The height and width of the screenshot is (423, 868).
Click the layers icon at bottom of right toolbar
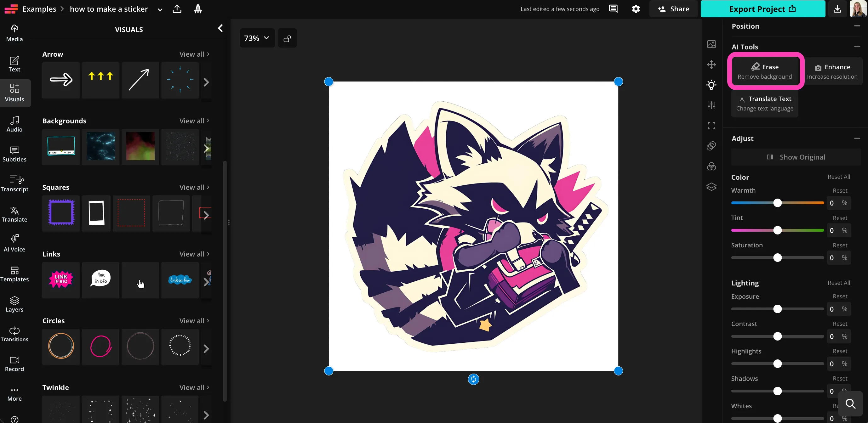coord(712,187)
